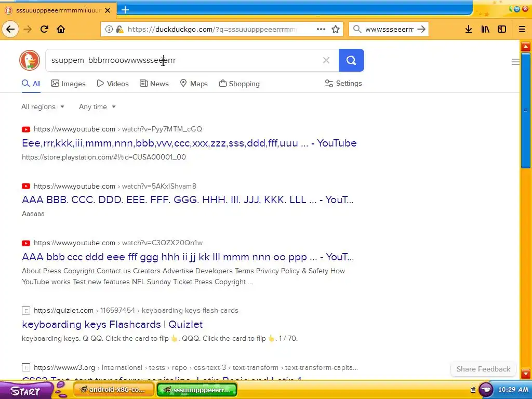Open the AAA bbb ccc ddd result
532x399 pixels.
pos(188,257)
